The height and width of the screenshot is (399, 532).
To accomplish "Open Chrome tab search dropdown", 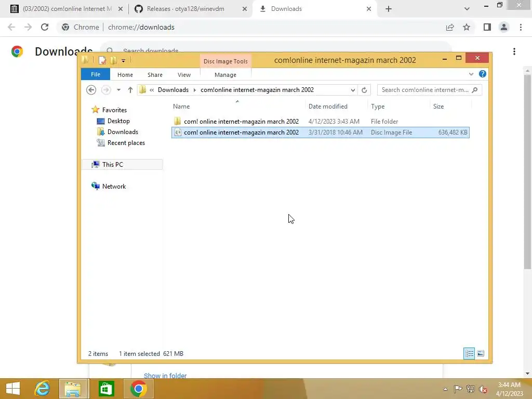I will [467, 9].
